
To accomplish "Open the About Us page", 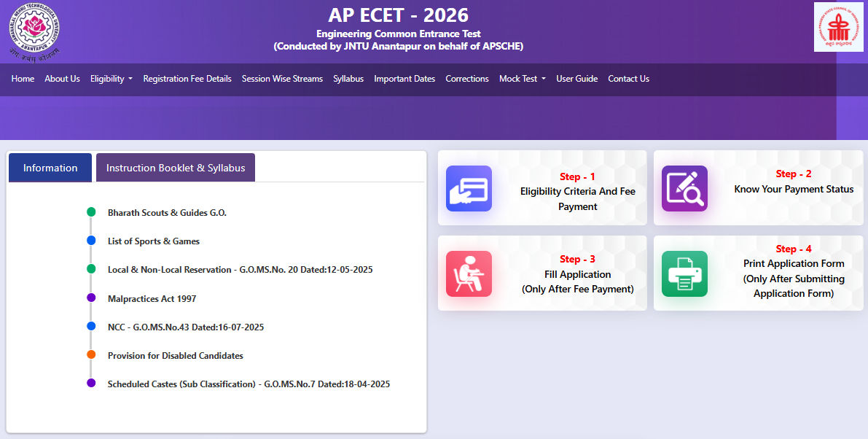I will 62,79.
